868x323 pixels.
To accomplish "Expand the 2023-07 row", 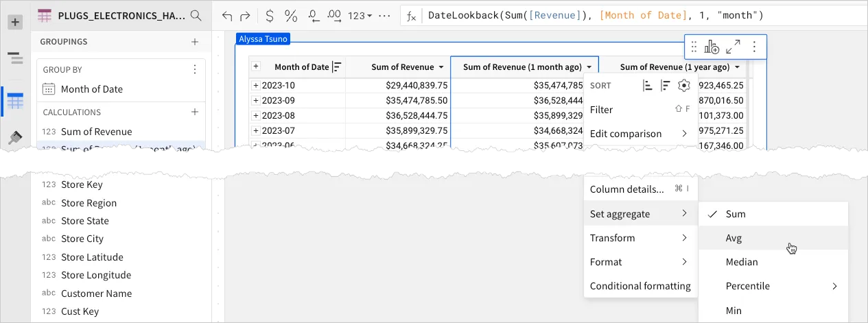I will pos(256,130).
